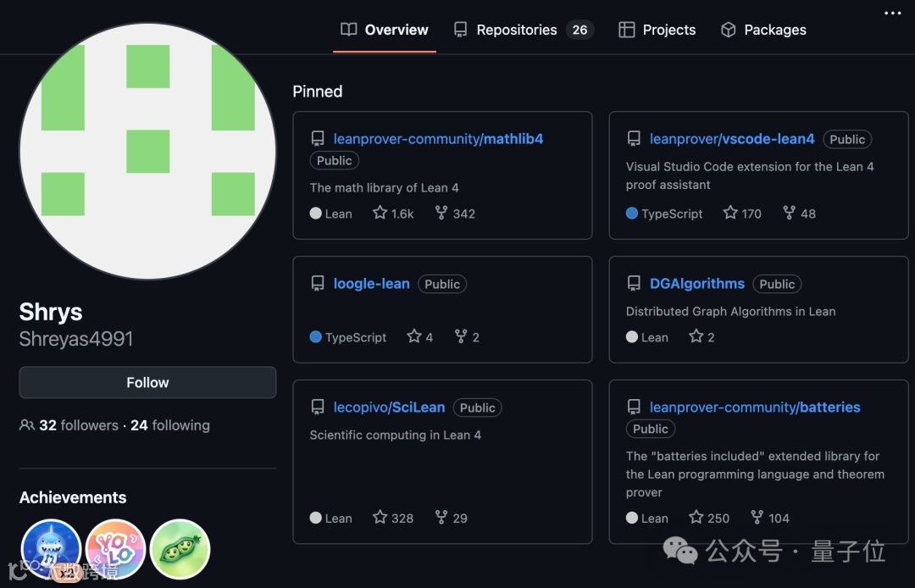Click the SciLean 29 forks count
This screenshot has height=588, width=915.
coord(451,518)
